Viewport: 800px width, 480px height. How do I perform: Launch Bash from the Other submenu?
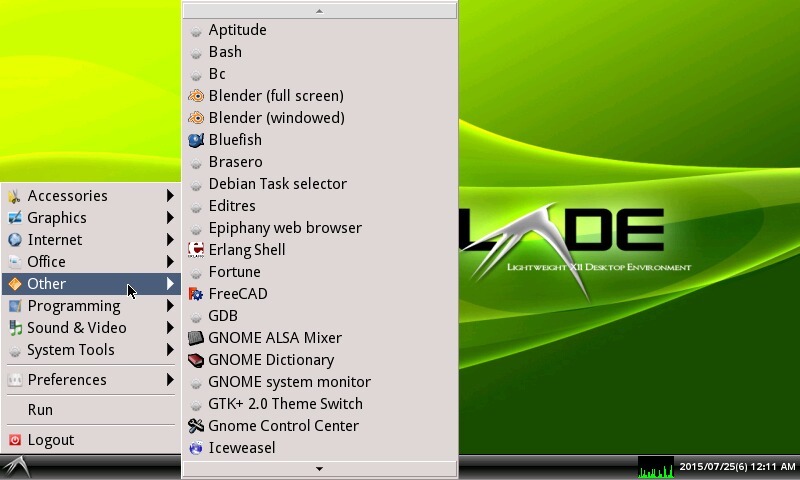(319, 52)
